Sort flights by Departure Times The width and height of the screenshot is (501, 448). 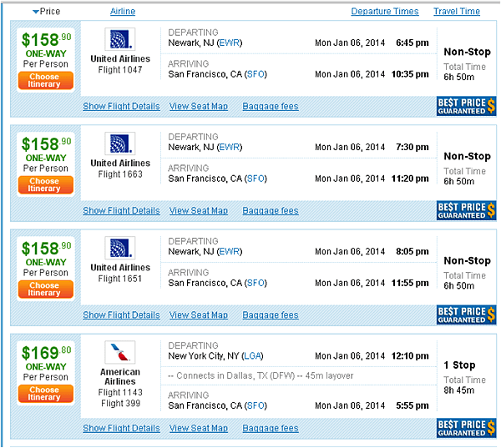tap(385, 12)
